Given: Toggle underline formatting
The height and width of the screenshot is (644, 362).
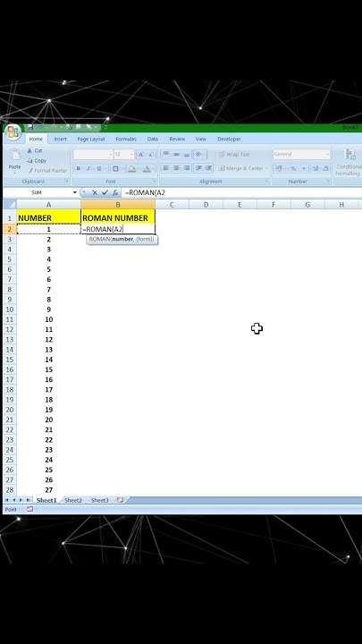Looking at the screenshot, I should tap(98, 168).
